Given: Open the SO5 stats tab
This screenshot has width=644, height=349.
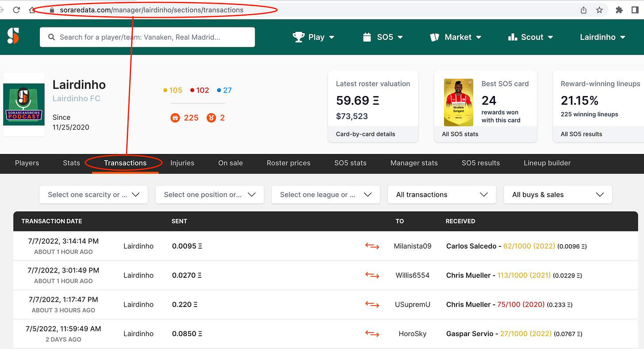Looking at the screenshot, I should [350, 163].
